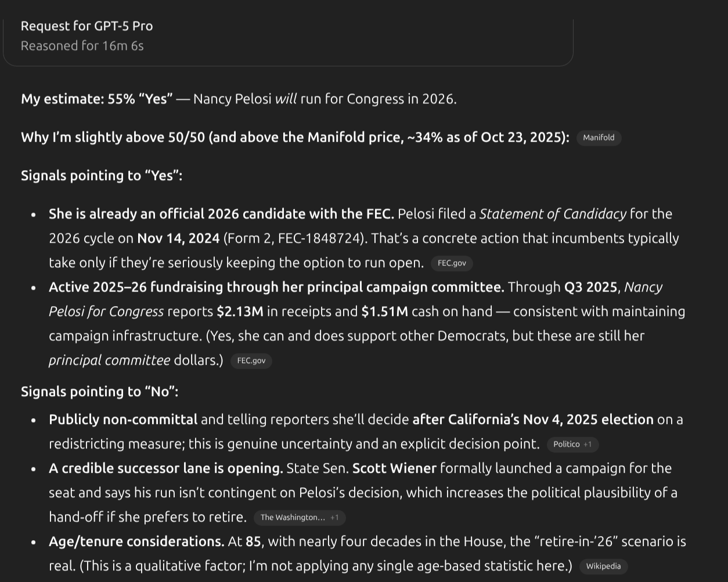Click the +1 beside the Politico citation
Screen dimensions: 728x582
(588, 444)
